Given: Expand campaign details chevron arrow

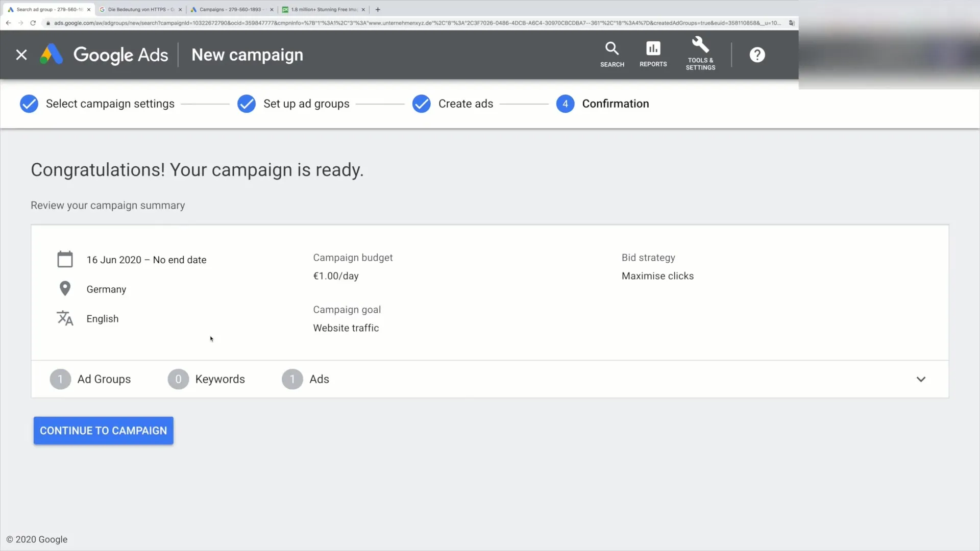Looking at the screenshot, I should click(921, 379).
